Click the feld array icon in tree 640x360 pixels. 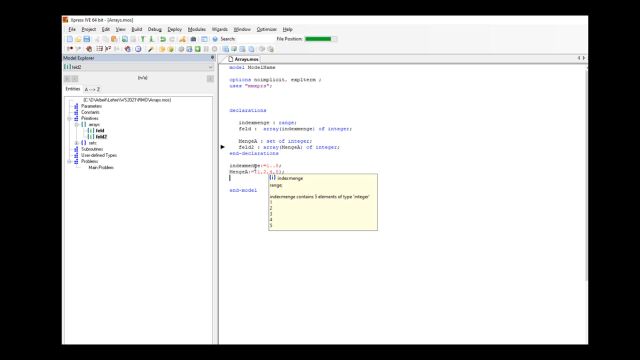pos(91,131)
